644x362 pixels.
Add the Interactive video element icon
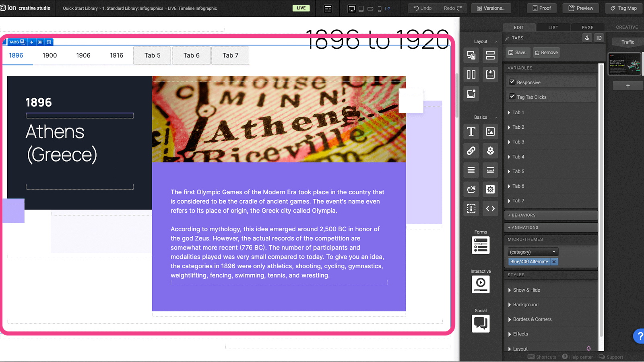click(x=481, y=284)
